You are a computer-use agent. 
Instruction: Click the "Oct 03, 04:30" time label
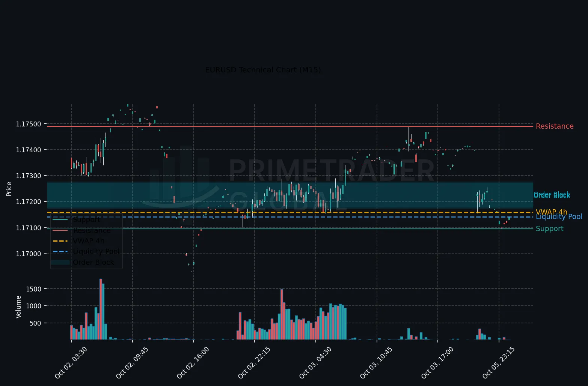point(315,363)
